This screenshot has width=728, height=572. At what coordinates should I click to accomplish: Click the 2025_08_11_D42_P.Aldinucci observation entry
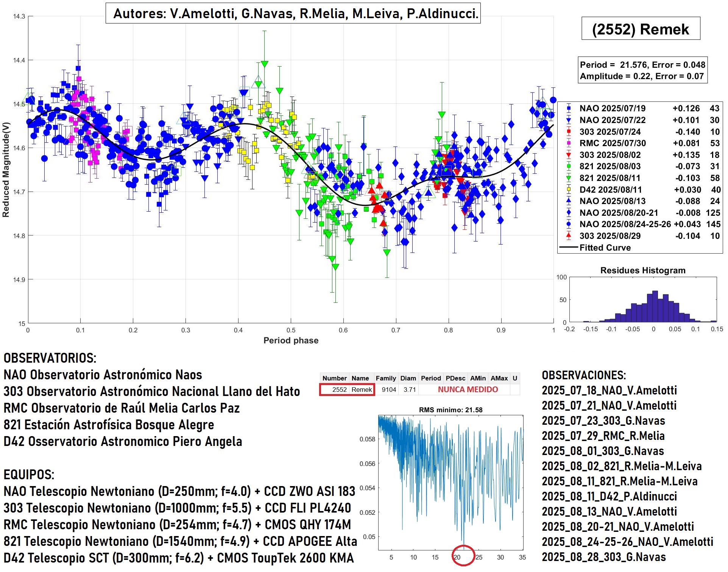(x=609, y=496)
